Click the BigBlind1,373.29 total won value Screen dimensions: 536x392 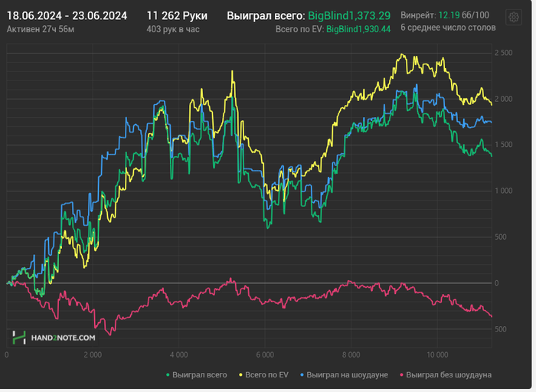coord(349,16)
